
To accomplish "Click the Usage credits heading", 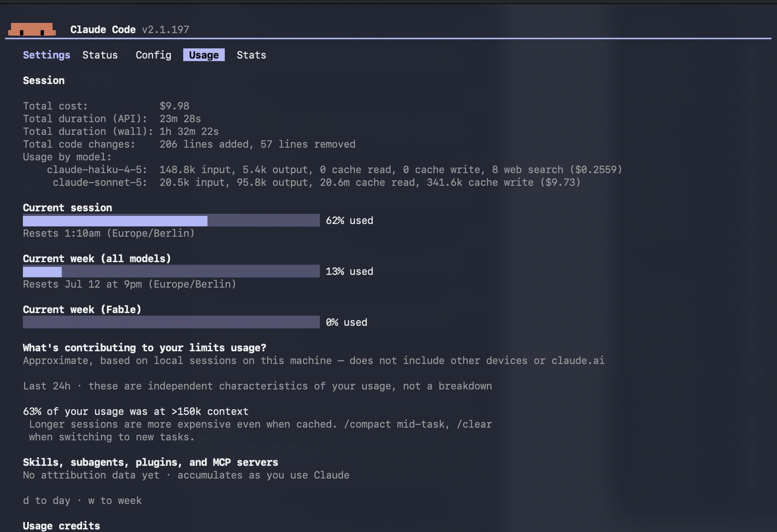I will [x=61, y=526].
